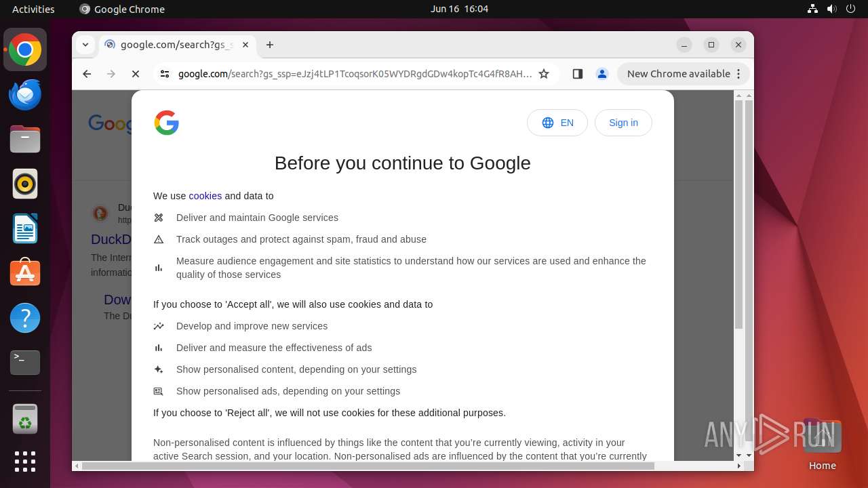This screenshot has height=488, width=868.
Task: Open the Activities overview
Action: click(33, 9)
